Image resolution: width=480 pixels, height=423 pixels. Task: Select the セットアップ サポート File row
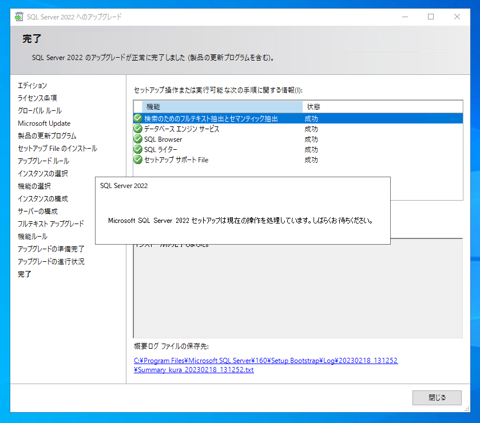298,160
